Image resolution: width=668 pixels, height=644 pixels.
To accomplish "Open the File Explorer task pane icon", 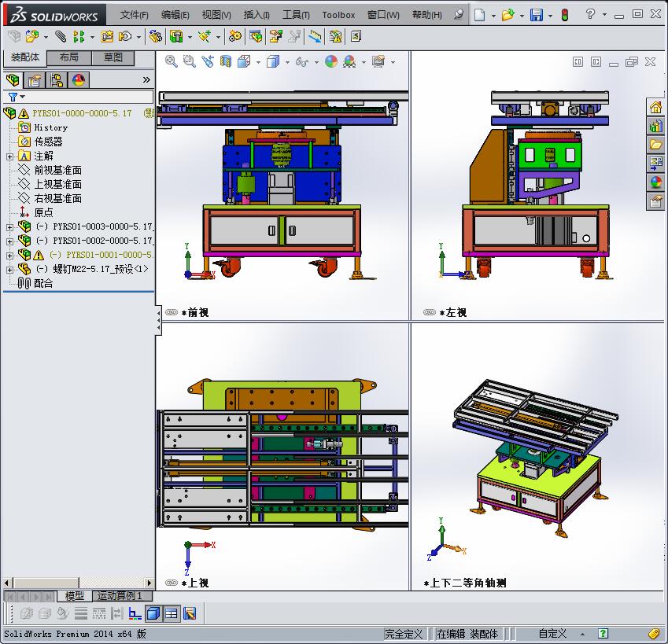I will coord(656,145).
